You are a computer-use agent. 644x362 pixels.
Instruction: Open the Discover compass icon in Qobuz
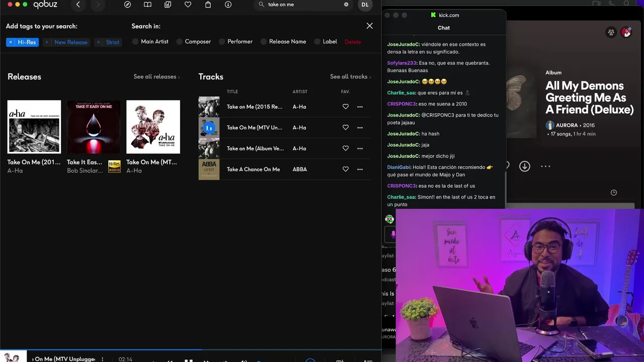tap(127, 5)
